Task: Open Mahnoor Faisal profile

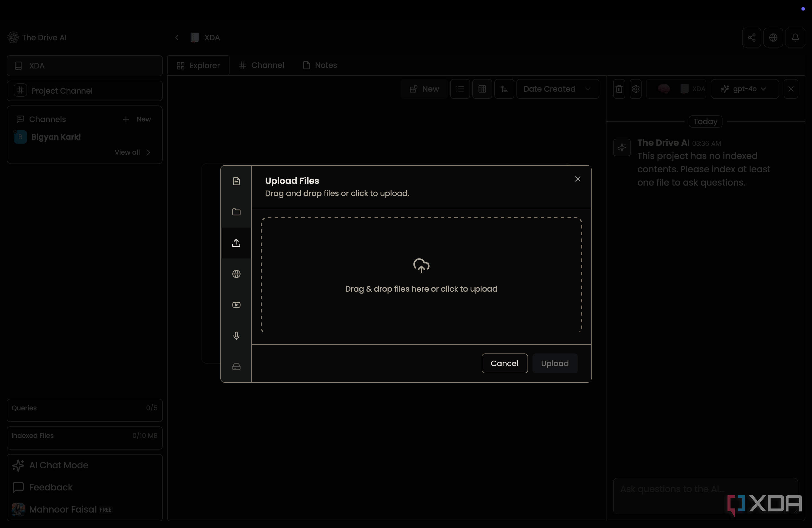Action: click(x=62, y=509)
